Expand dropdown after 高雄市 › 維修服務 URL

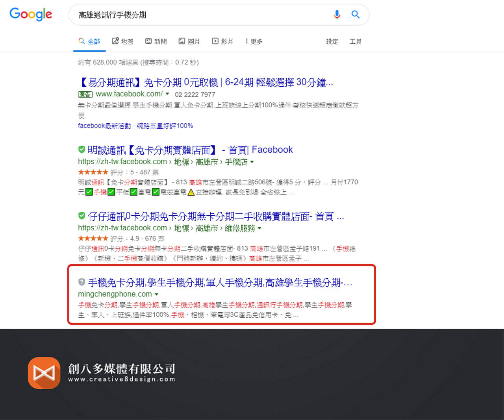[x=259, y=228]
